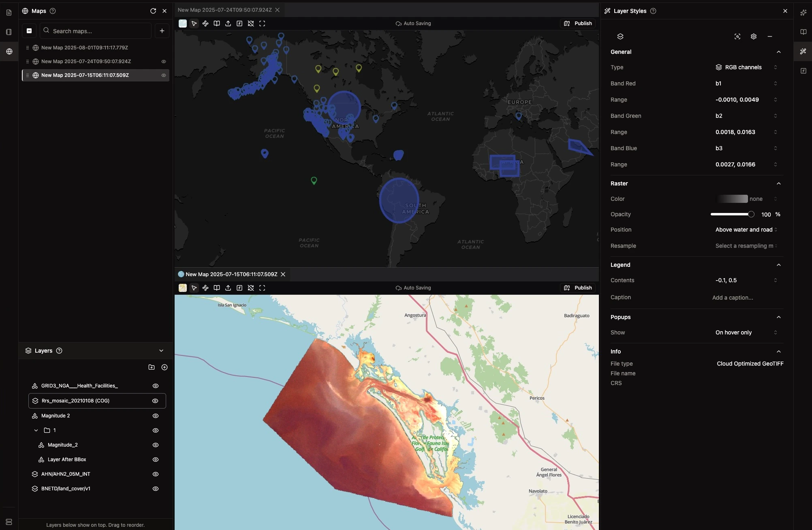Hide the BNETD/land_cover/v1 layer
This screenshot has height=530, width=812.
point(156,489)
